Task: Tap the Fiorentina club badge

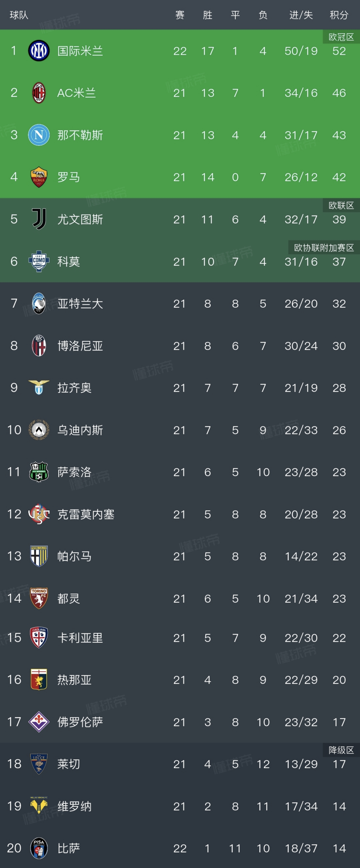Action: click(x=39, y=722)
